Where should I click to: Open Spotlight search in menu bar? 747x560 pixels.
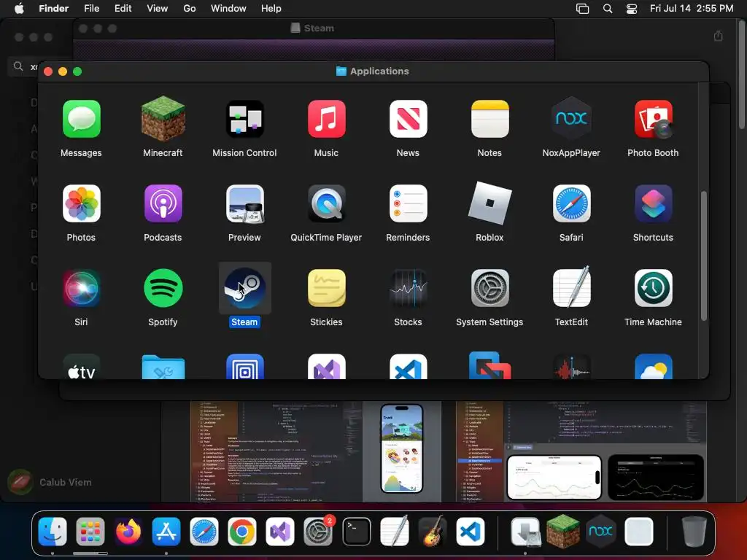(x=608, y=9)
